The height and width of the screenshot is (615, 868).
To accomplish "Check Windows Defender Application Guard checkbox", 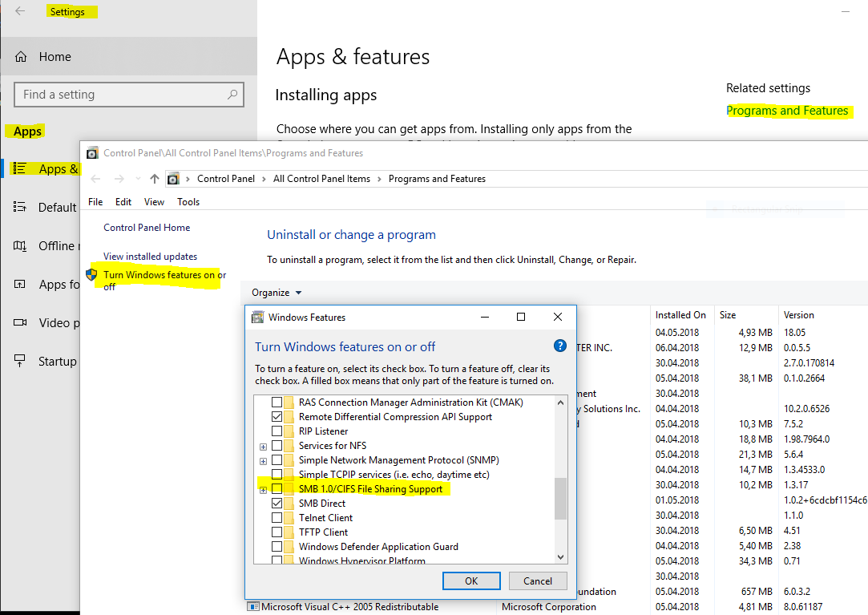I will click(x=277, y=546).
